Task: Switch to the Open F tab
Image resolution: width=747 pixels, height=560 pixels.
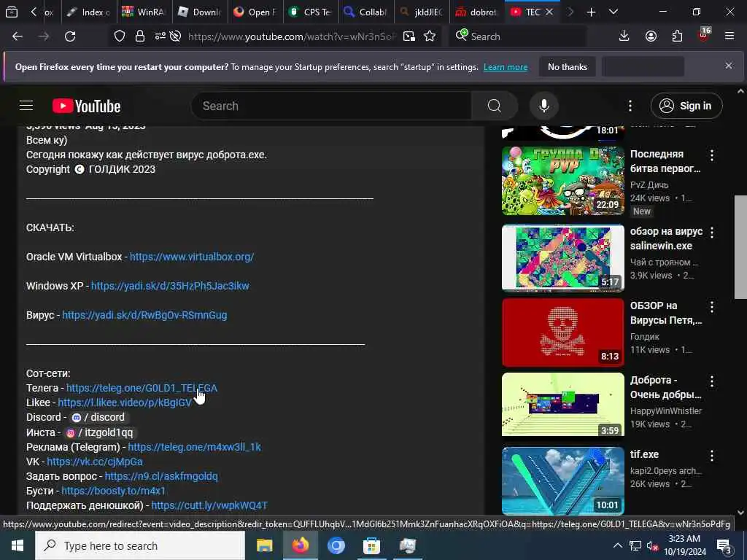Action: tap(255, 12)
